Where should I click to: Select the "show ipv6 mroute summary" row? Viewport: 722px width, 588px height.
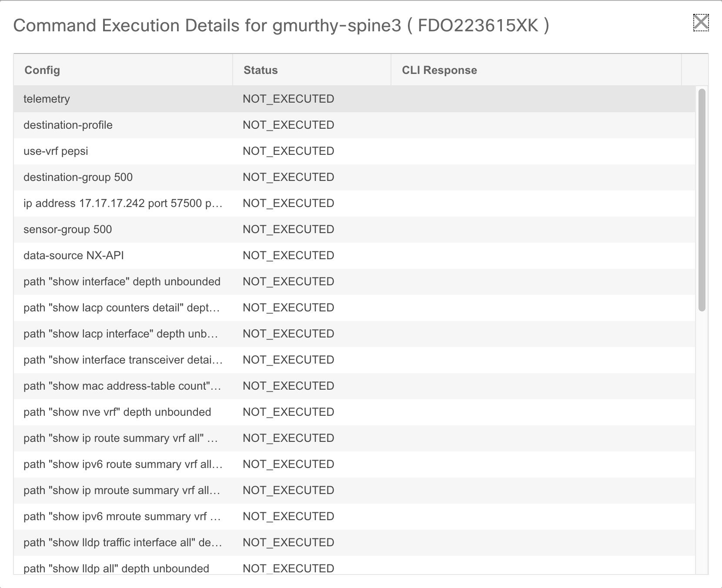(122, 516)
